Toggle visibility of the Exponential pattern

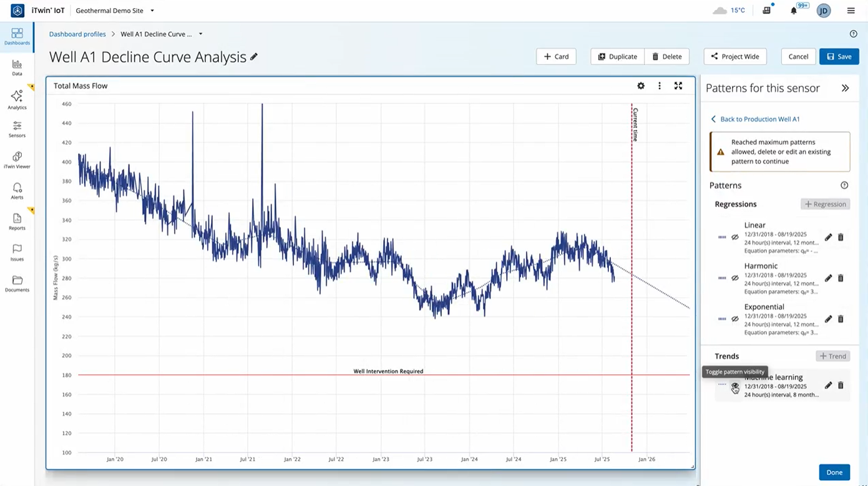point(735,319)
